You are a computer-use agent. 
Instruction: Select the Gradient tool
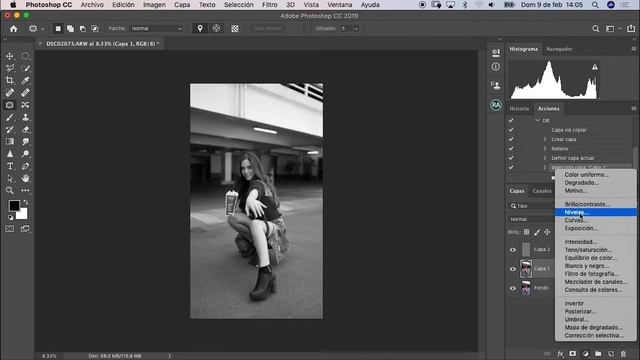point(10,142)
